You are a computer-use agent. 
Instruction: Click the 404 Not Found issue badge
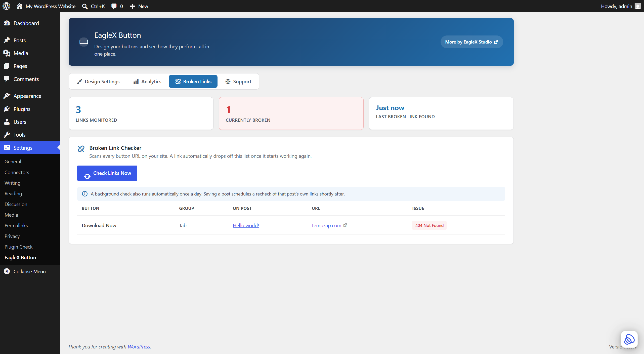(429, 225)
